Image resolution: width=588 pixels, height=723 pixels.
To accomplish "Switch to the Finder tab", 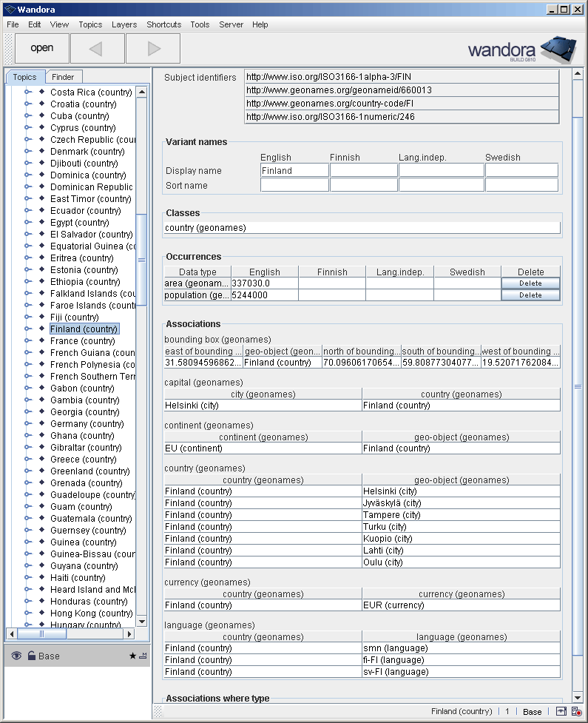I will 63,77.
